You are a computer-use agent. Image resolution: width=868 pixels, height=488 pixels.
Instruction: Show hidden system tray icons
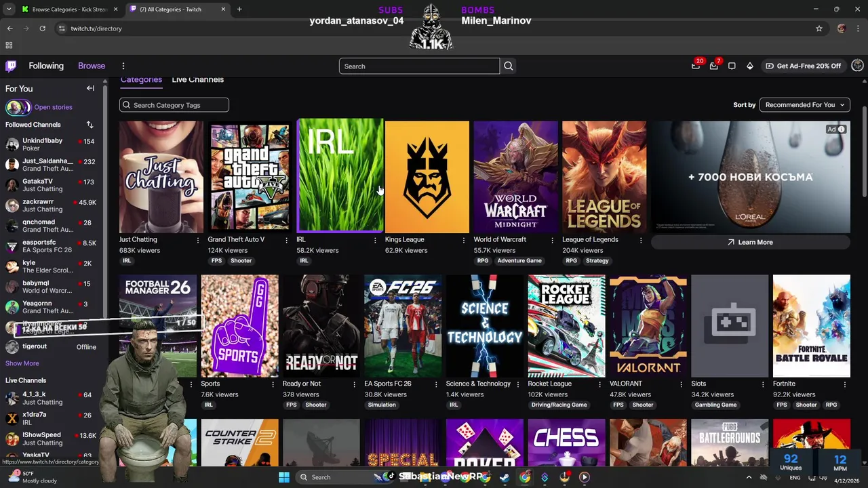[x=749, y=477]
